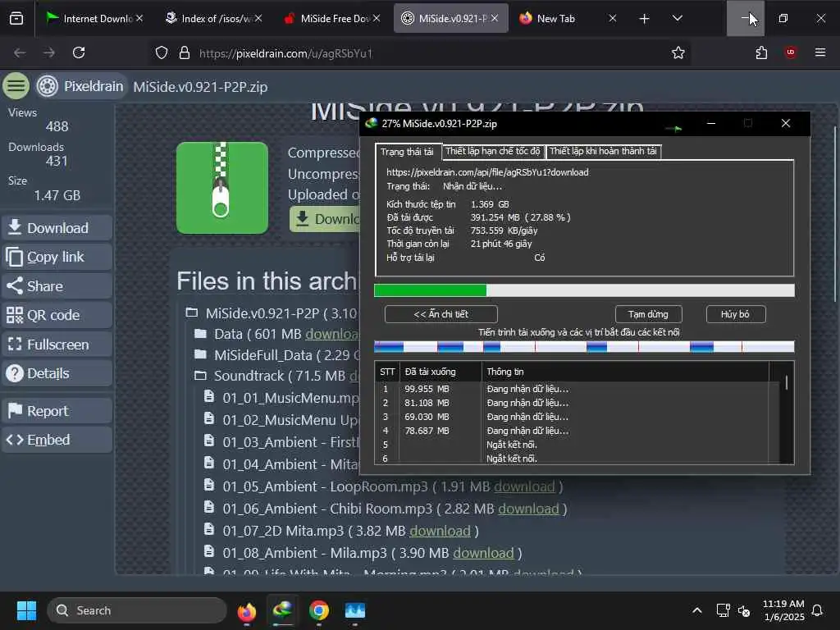Open the Firefox application menu
This screenshot has width=840, height=630.
[x=819, y=52]
